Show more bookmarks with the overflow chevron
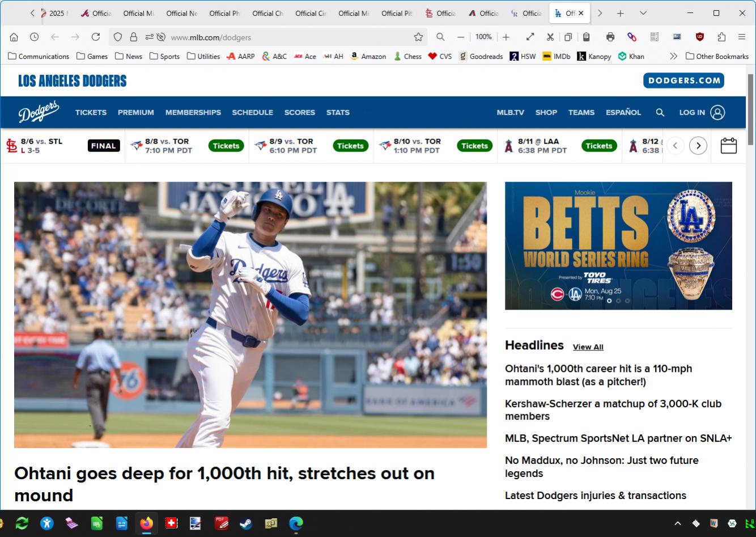 click(673, 56)
